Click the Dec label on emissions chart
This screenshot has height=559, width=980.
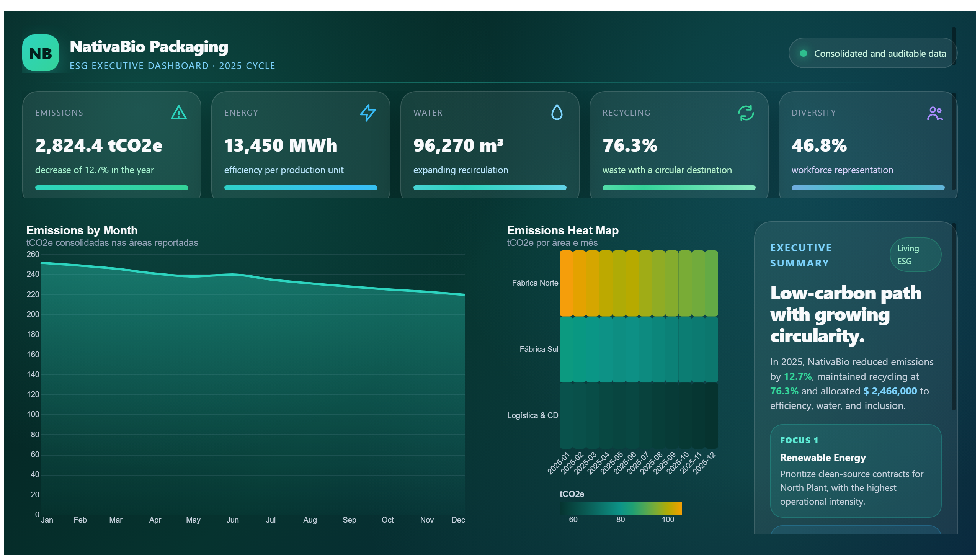[457, 520]
